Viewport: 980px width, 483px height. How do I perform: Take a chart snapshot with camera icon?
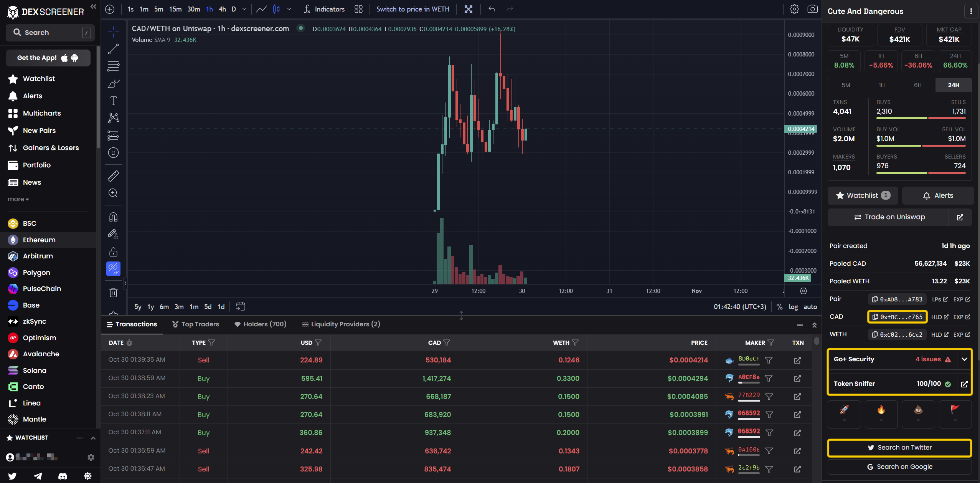click(812, 9)
